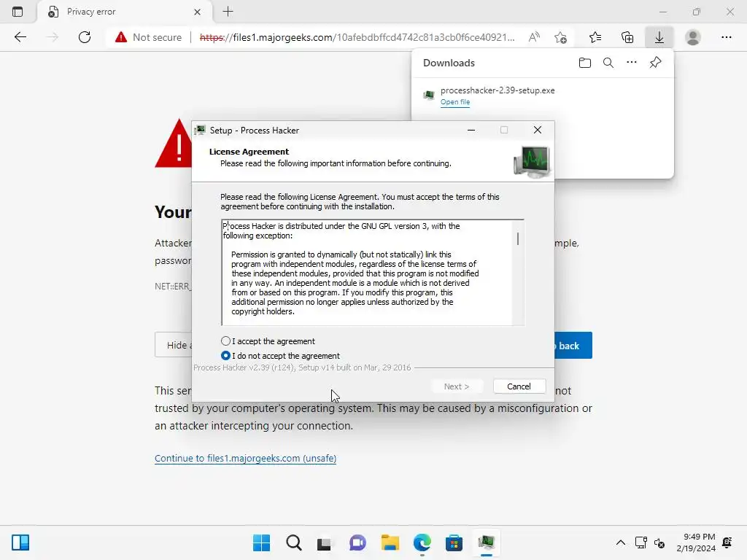747x560 pixels.
Task: Open File Explorer from taskbar
Action: [390, 542]
